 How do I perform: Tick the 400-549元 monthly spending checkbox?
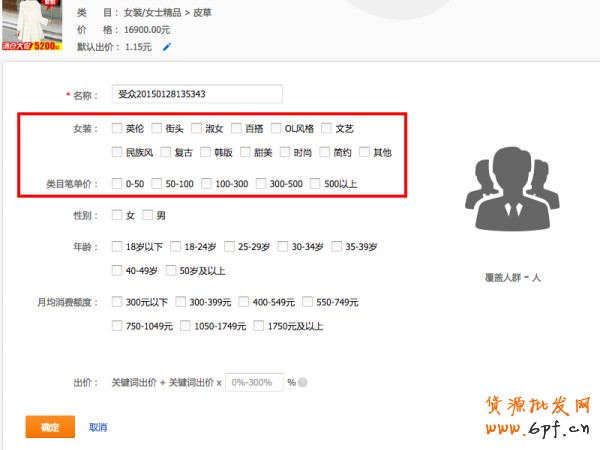(x=244, y=302)
